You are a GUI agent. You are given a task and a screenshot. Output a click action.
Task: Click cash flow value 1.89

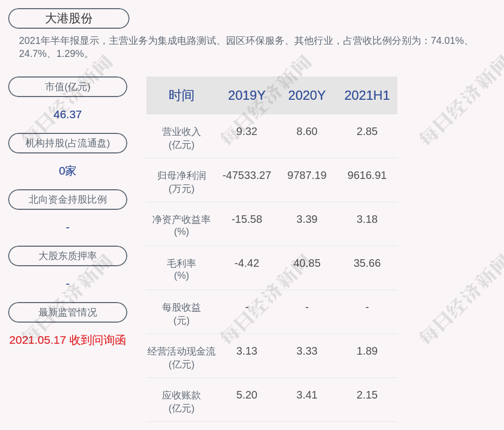pos(367,351)
